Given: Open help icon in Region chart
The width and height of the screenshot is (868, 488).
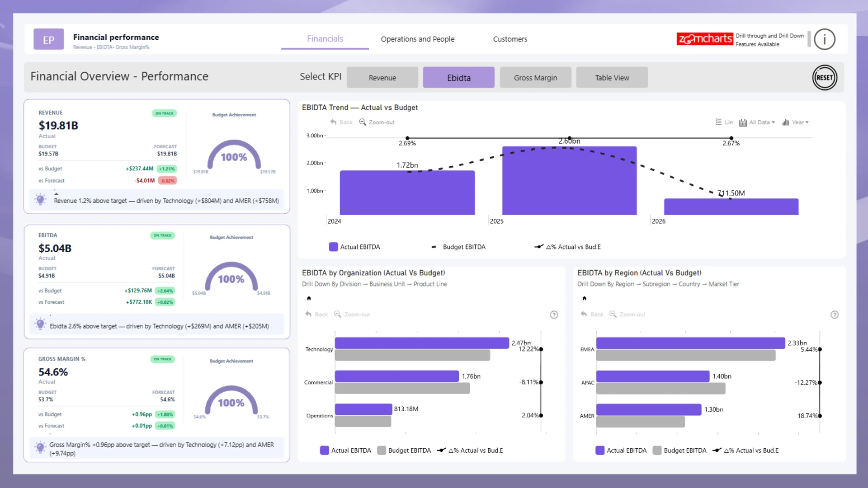Looking at the screenshot, I should [x=835, y=315].
